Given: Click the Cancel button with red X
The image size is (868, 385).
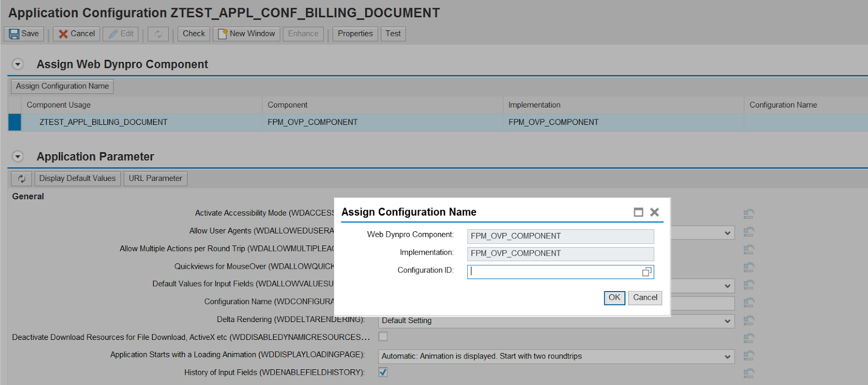Looking at the screenshot, I should pos(76,34).
